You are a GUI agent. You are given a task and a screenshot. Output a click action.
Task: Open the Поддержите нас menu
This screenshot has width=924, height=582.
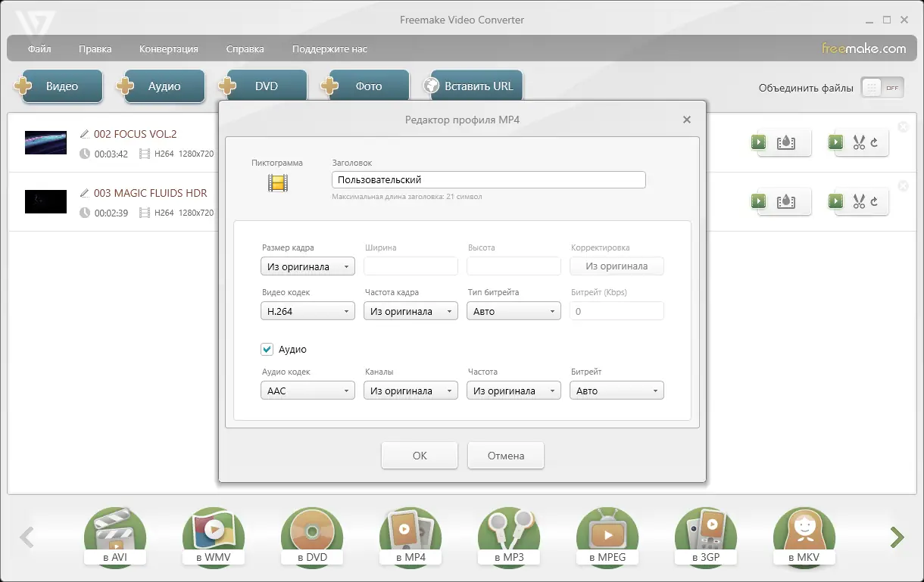pyautogui.click(x=329, y=49)
